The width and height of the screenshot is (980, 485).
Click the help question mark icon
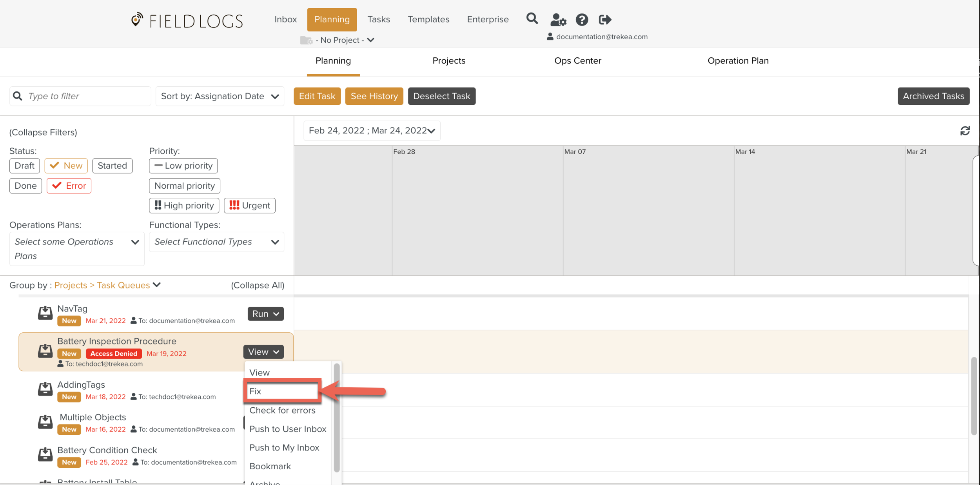tap(582, 19)
